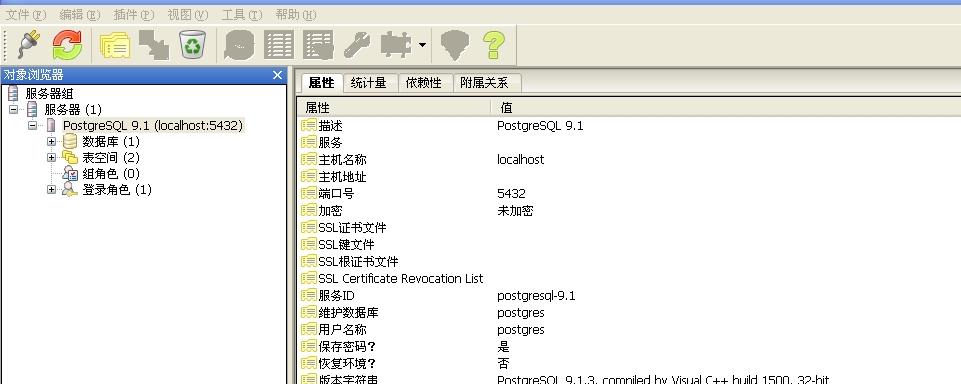Select 登录角色 (1) tree item
The image size is (961, 384).
tap(117, 190)
